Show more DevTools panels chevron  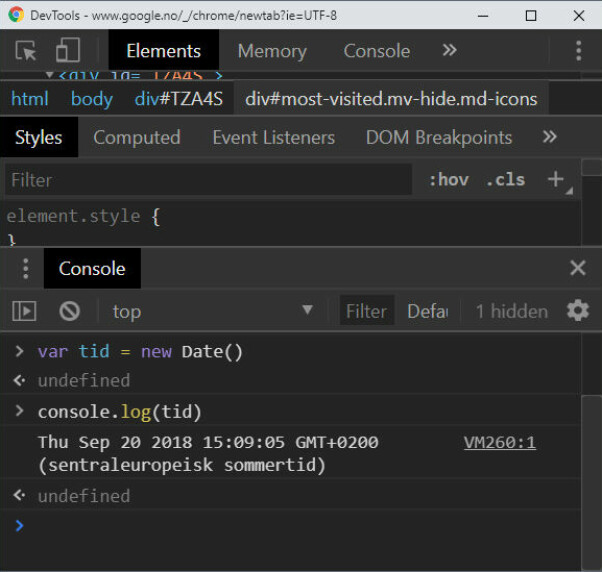coord(449,50)
